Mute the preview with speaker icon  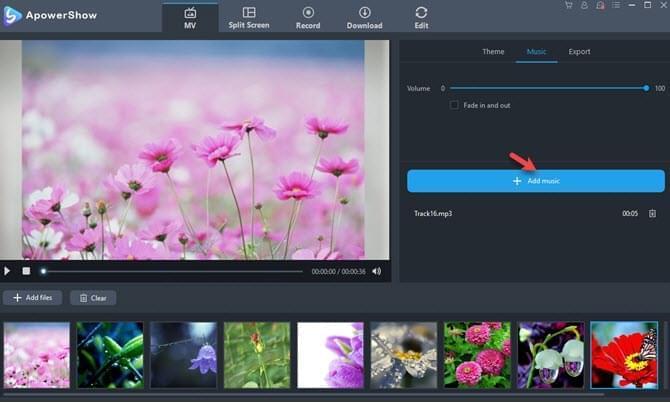pos(377,271)
